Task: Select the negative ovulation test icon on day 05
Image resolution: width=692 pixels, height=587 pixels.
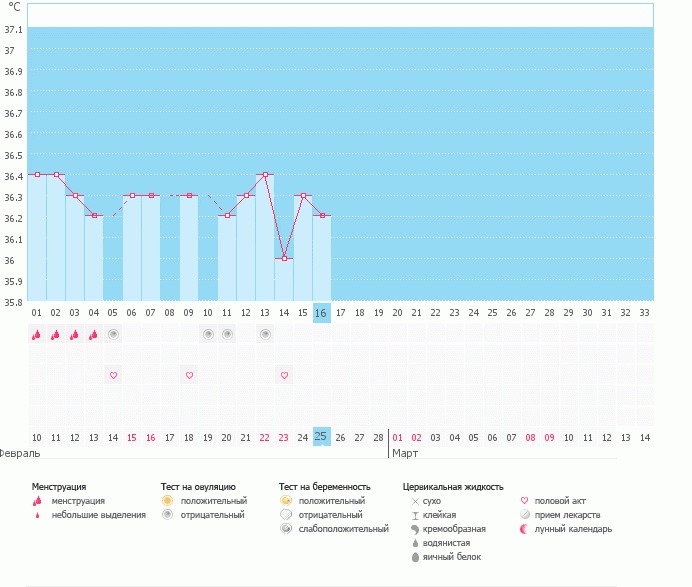Action: pyautogui.click(x=113, y=335)
